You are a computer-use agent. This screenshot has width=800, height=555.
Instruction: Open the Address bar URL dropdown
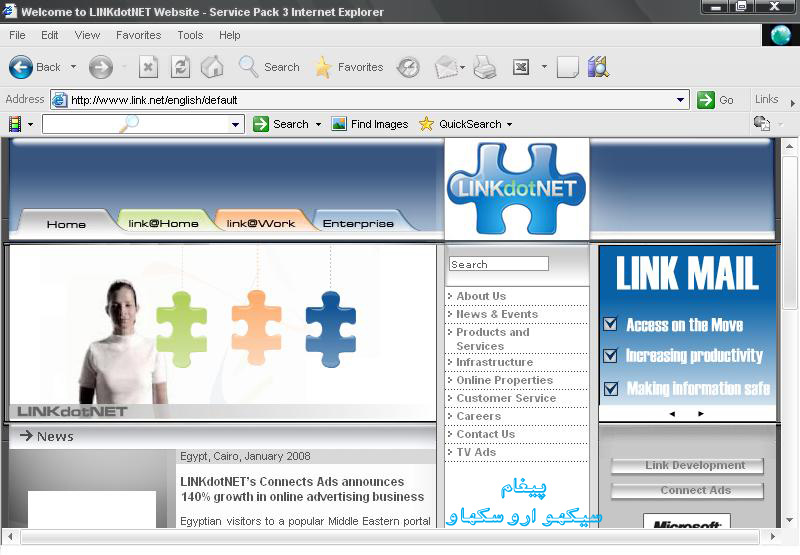click(x=680, y=100)
